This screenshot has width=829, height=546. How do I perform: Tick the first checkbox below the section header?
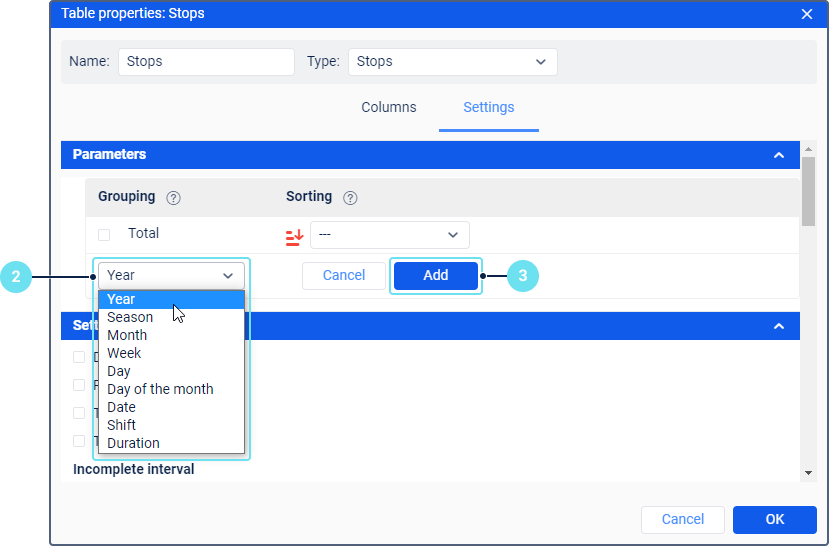tap(79, 357)
